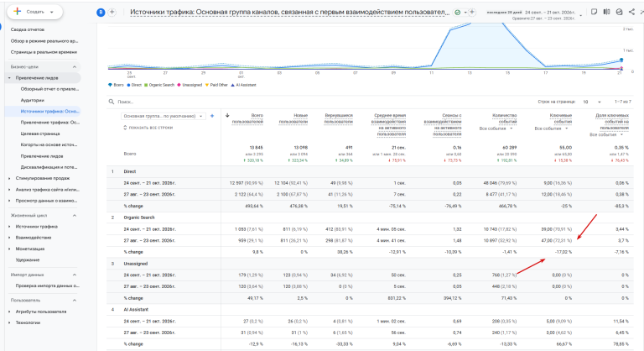This screenshot has width=644, height=351.
Task: Click Новые пользователи column header
Action: (x=293, y=118)
